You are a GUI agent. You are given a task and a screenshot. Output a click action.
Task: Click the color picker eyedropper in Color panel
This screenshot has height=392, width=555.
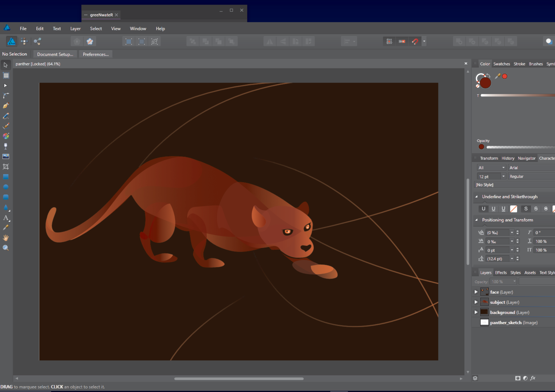point(497,76)
